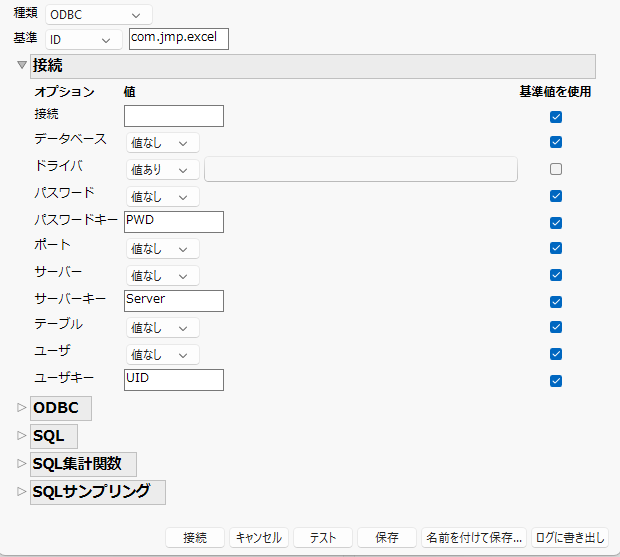The width and height of the screenshot is (620, 557).
Task: Click the com.jmp.excel input field
Action: coord(179,39)
